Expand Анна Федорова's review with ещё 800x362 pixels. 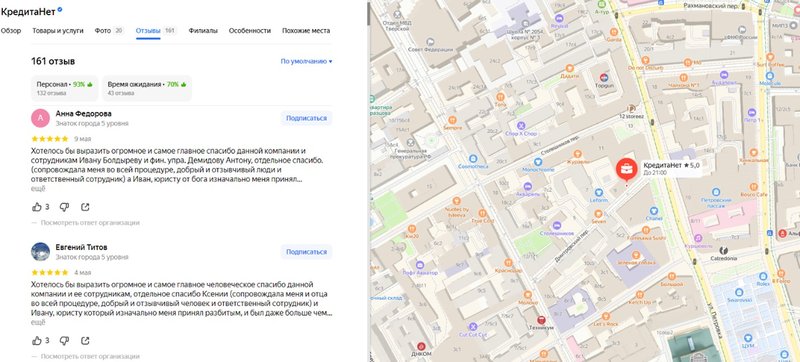[38, 189]
